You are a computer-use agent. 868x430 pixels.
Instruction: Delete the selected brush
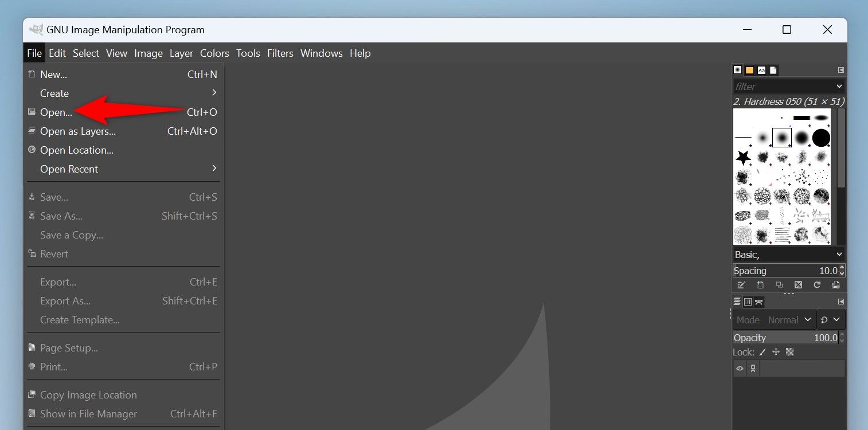(798, 285)
